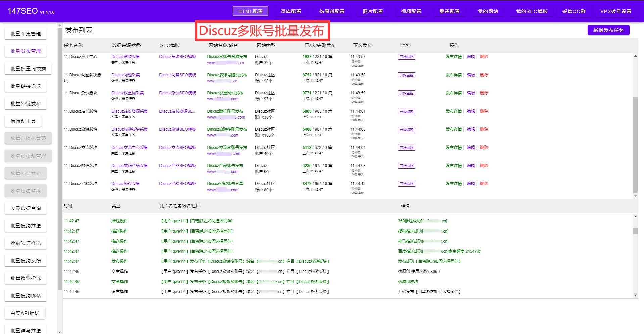Edit the 11.Discuz问题解决版块 task
The image size is (644, 334).
(471, 75)
